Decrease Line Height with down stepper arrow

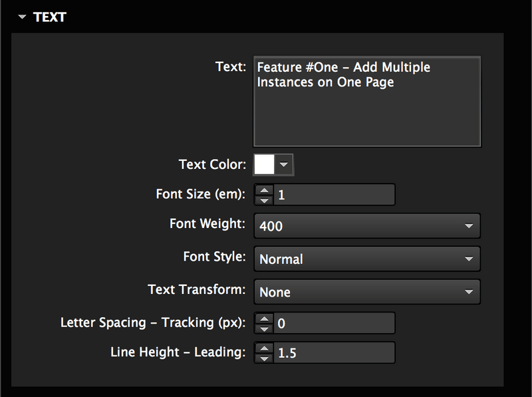pyautogui.click(x=264, y=358)
